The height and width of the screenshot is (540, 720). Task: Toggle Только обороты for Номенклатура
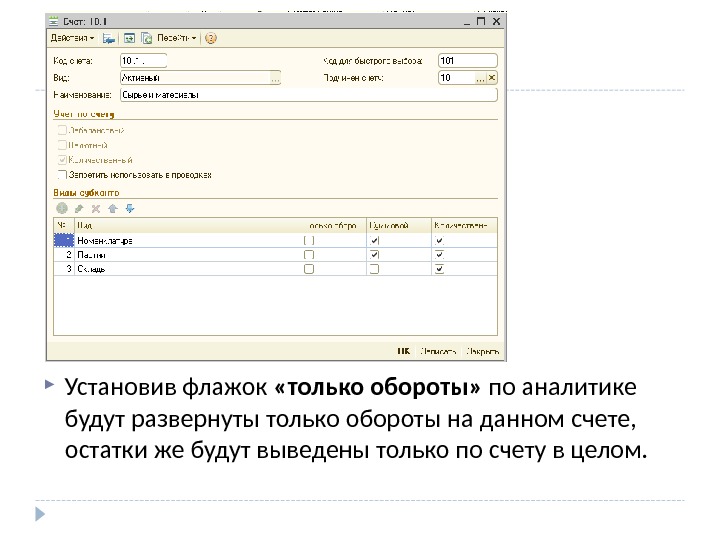tap(309, 240)
